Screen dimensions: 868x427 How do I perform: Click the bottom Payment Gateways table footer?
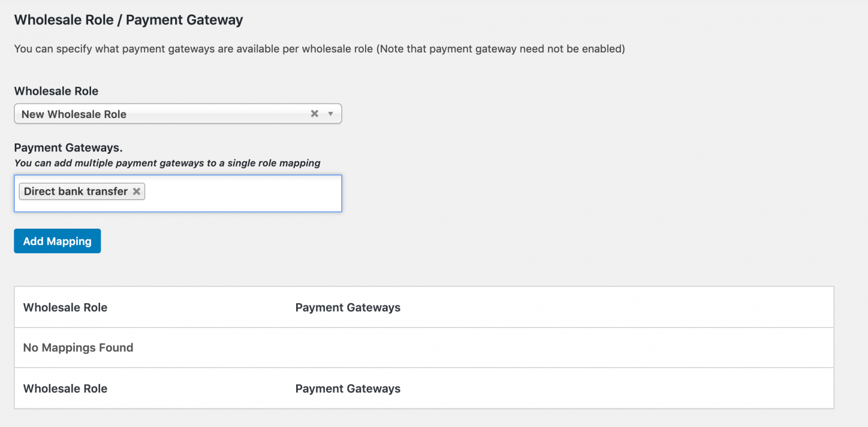348,389
